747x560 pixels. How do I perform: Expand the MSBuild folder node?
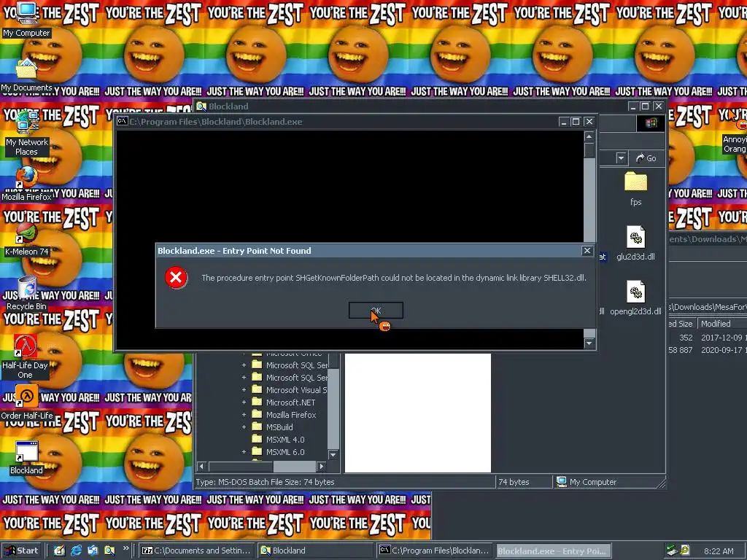tap(244, 427)
